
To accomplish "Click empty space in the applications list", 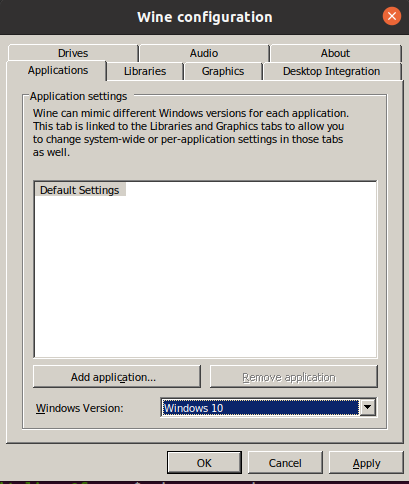I will (x=206, y=277).
